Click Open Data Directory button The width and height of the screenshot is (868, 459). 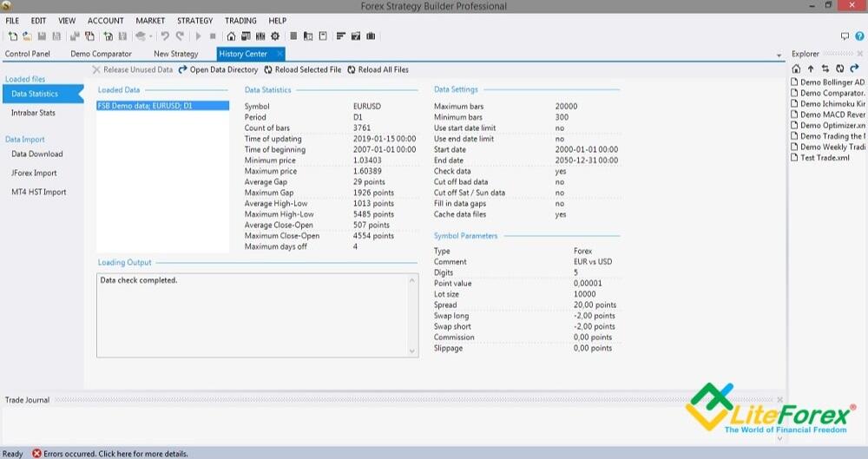tap(218, 69)
